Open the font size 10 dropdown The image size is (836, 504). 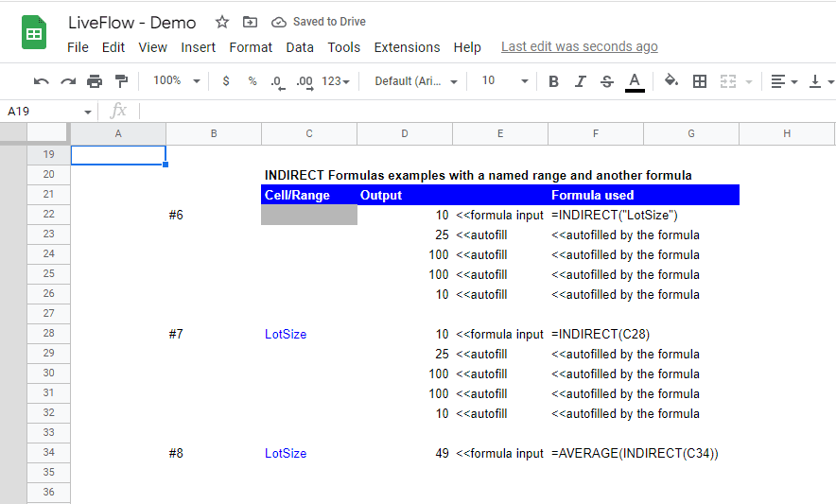tap(505, 80)
